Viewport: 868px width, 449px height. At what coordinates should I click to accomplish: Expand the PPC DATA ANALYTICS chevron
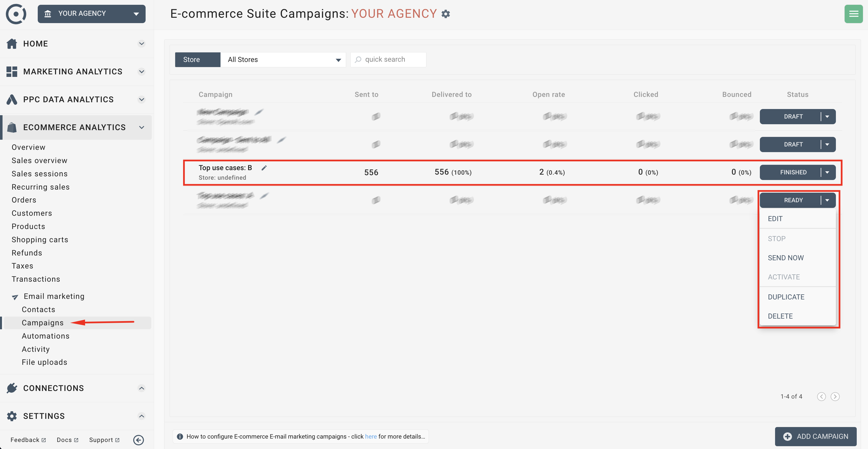(x=141, y=99)
